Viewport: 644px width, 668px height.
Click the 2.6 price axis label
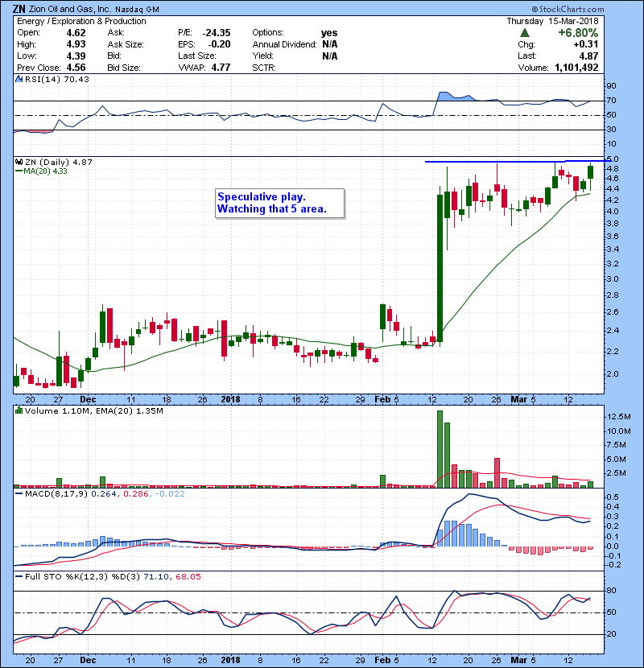click(x=613, y=312)
